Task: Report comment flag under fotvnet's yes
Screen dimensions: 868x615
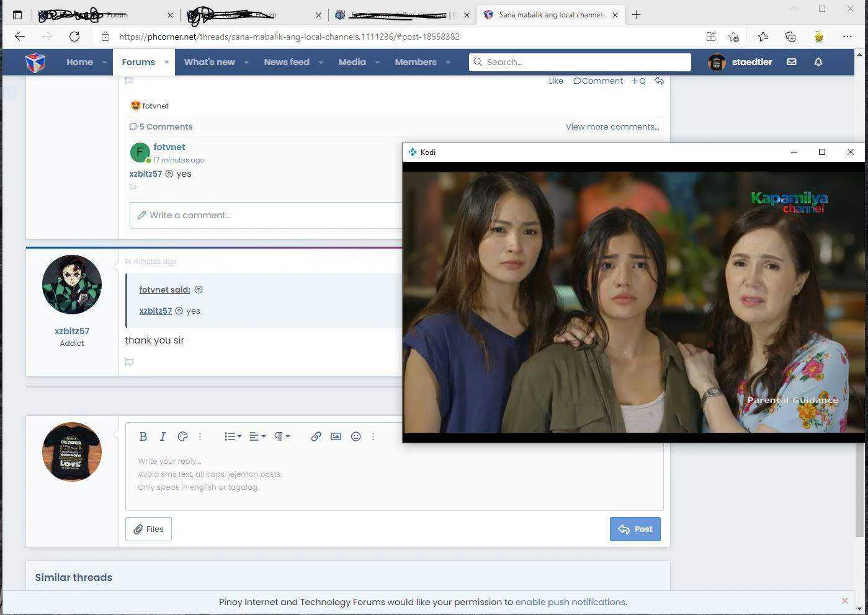Action: pos(133,187)
